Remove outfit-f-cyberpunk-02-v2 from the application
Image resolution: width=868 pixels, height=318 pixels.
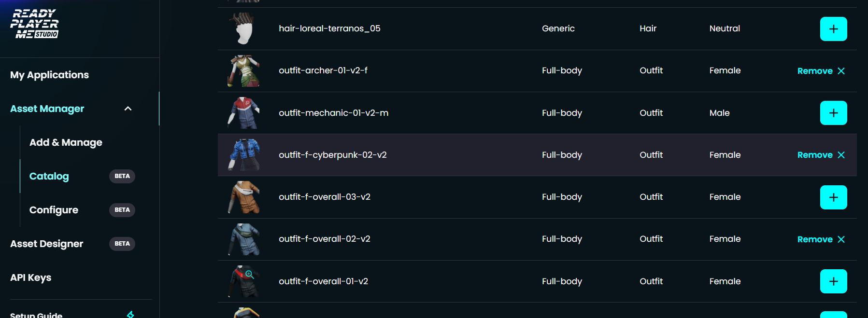(x=821, y=155)
